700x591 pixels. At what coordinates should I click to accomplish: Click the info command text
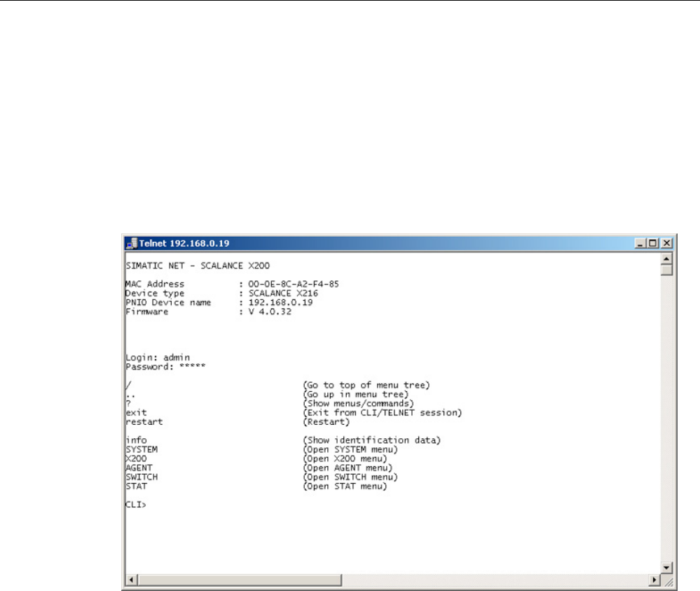coord(136,440)
